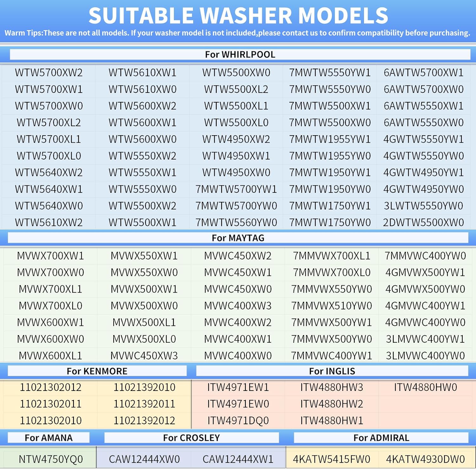Select Maytag model MVWX700XW1
The width and height of the screenshot is (476, 469).
(x=50, y=256)
